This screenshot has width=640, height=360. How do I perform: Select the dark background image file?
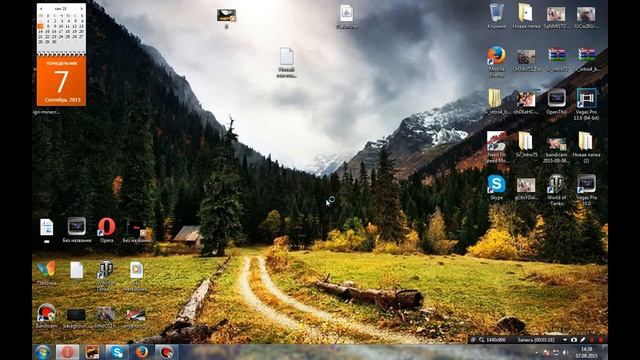point(76,314)
